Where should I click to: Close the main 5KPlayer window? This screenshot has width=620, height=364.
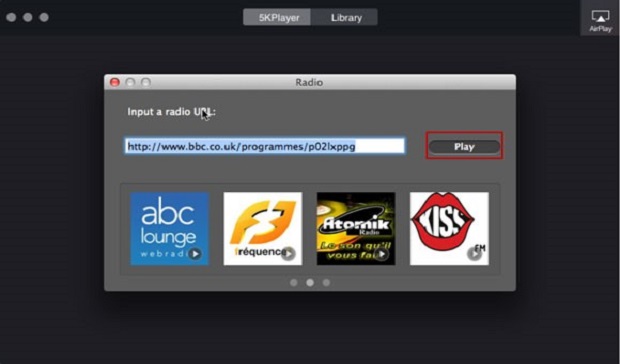(x=11, y=17)
